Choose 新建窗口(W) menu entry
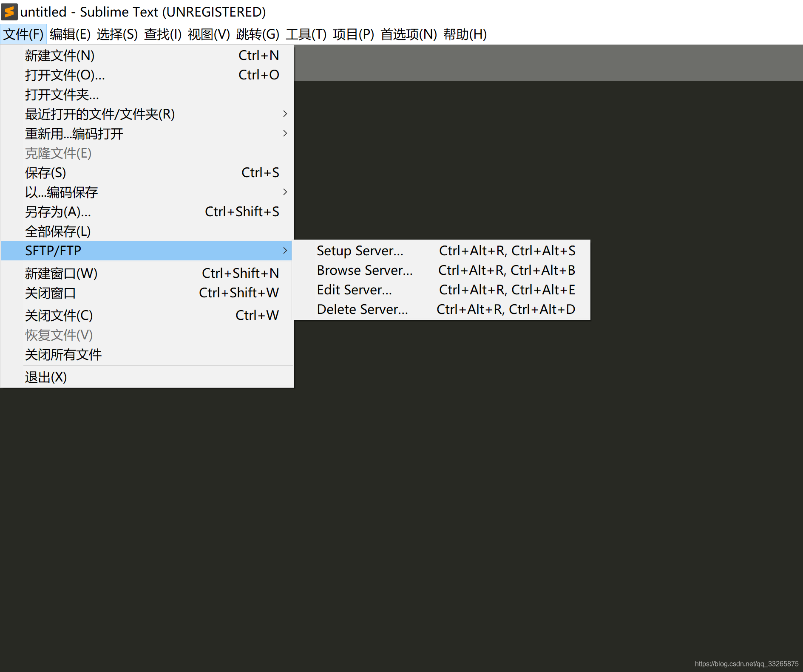Screen dimensions: 803x672 tap(147, 274)
